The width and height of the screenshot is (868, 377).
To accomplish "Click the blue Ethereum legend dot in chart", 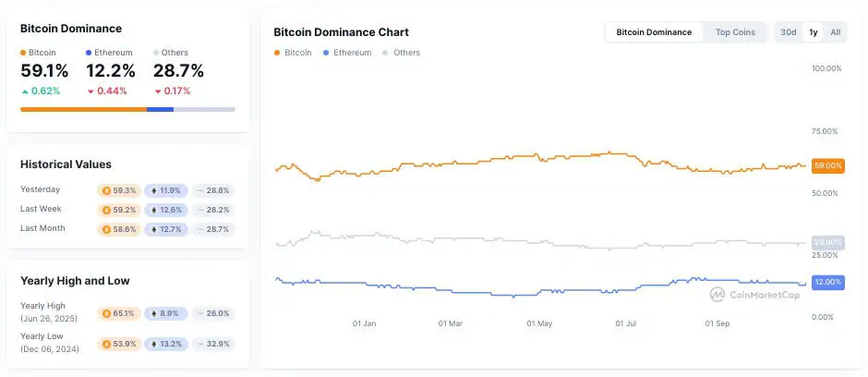I will [x=326, y=53].
